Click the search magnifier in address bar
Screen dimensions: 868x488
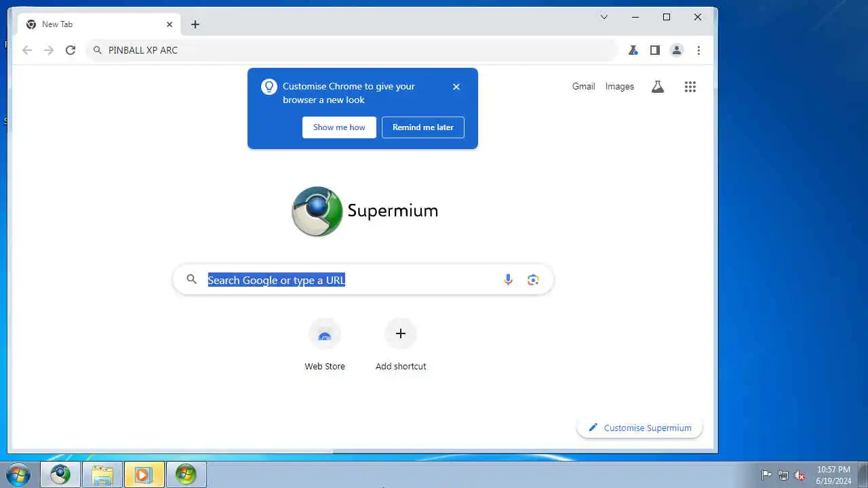[97, 50]
